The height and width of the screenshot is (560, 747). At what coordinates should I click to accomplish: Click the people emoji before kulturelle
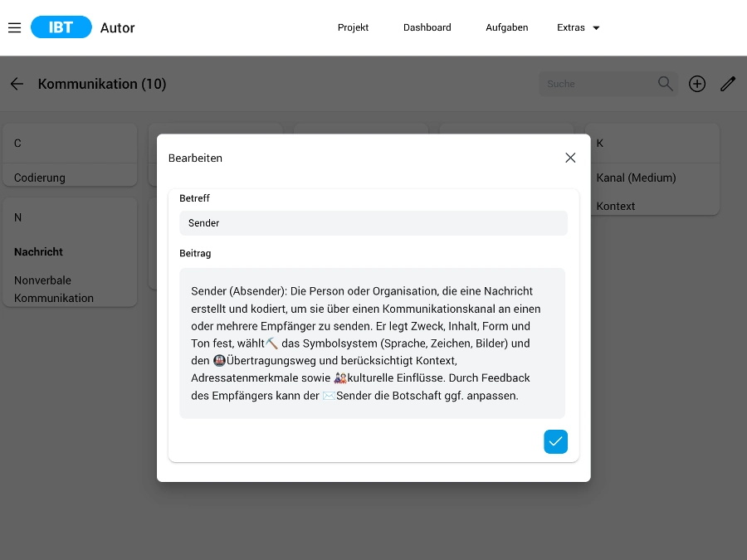340,378
